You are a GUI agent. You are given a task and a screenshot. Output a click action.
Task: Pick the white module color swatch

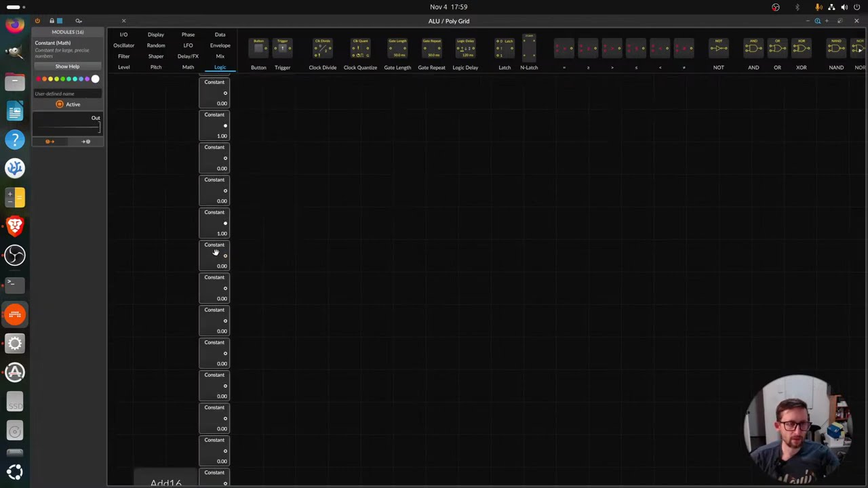[95, 79]
